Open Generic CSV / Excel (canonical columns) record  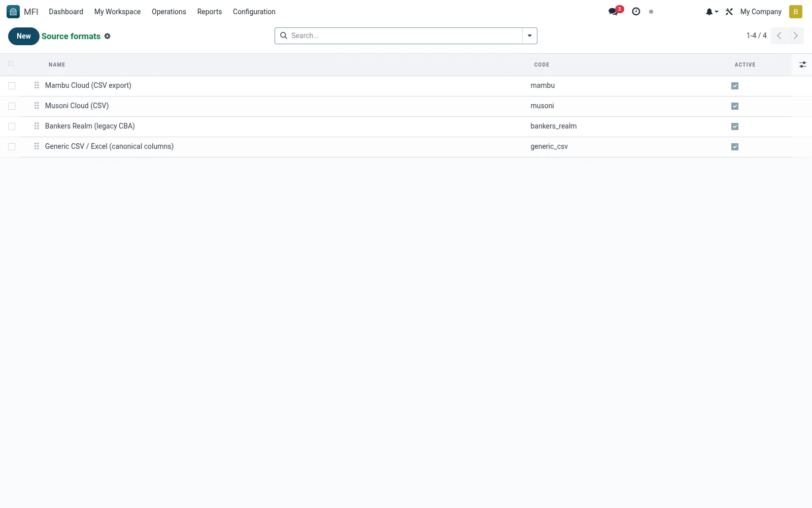coord(109,146)
